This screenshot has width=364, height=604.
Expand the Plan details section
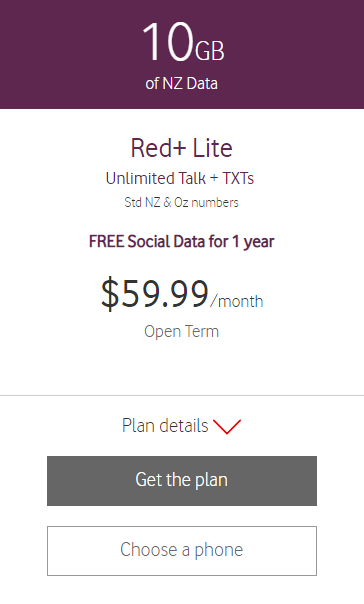click(x=181, y=426)
